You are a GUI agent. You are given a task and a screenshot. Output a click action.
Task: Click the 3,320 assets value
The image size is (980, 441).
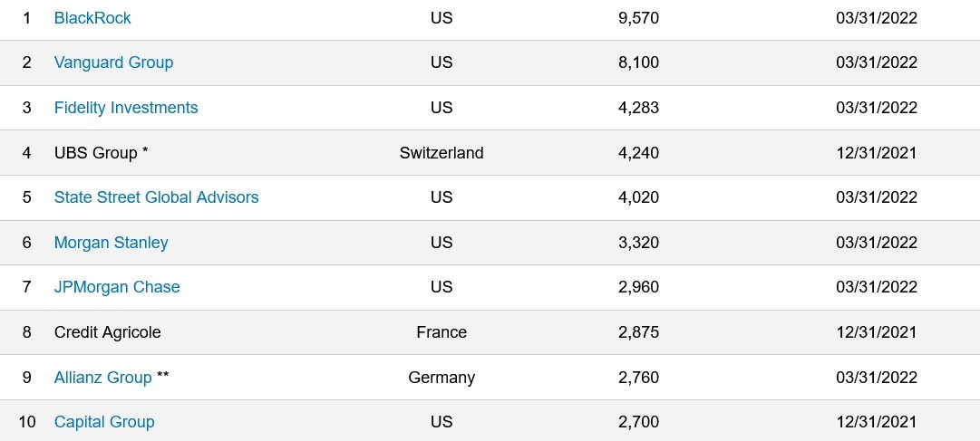(x=638, y=243)
